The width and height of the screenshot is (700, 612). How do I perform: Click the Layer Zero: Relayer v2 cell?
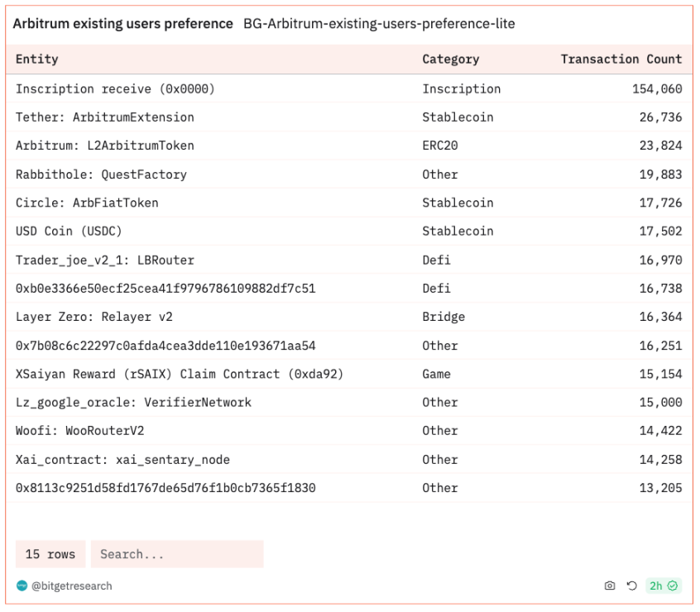pos(94,317)
